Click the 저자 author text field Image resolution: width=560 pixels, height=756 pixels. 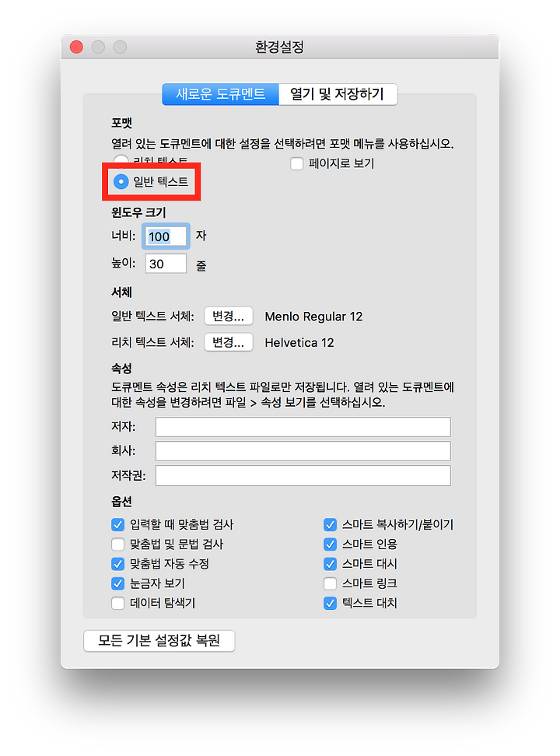pos(303,427)
